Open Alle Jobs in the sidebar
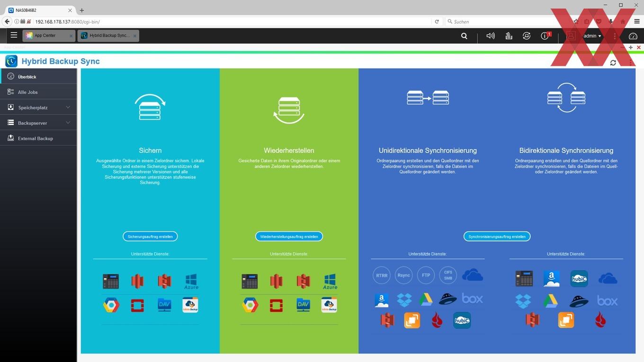Screen dimensions: 644x362 (38, 92)
